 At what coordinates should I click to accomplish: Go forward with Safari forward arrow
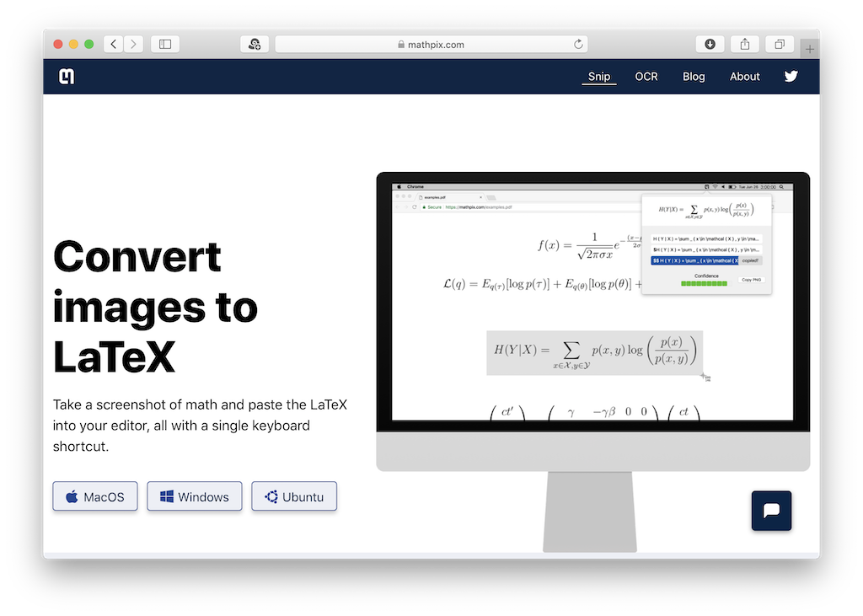pyautogui.click(x=133, y=44)
